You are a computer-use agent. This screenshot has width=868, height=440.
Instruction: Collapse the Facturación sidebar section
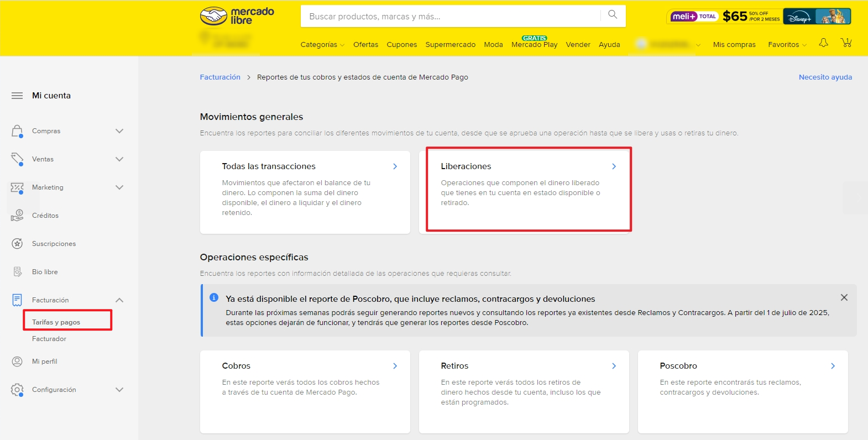(x=119, y=300)
